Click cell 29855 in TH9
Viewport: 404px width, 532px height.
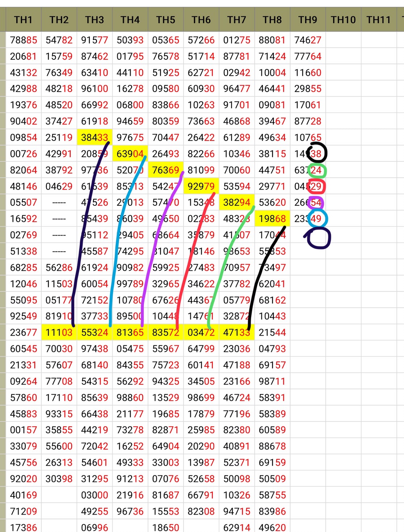tap(307, 88)
